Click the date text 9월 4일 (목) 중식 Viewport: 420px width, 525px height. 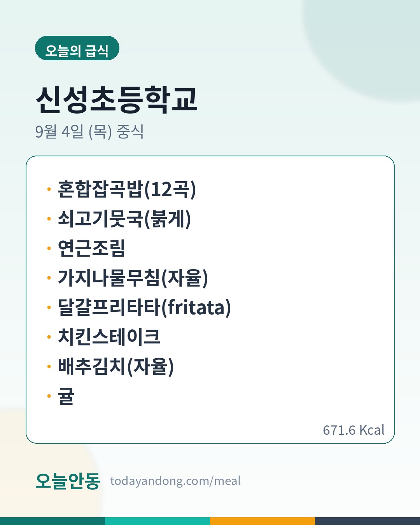(89, 131)
